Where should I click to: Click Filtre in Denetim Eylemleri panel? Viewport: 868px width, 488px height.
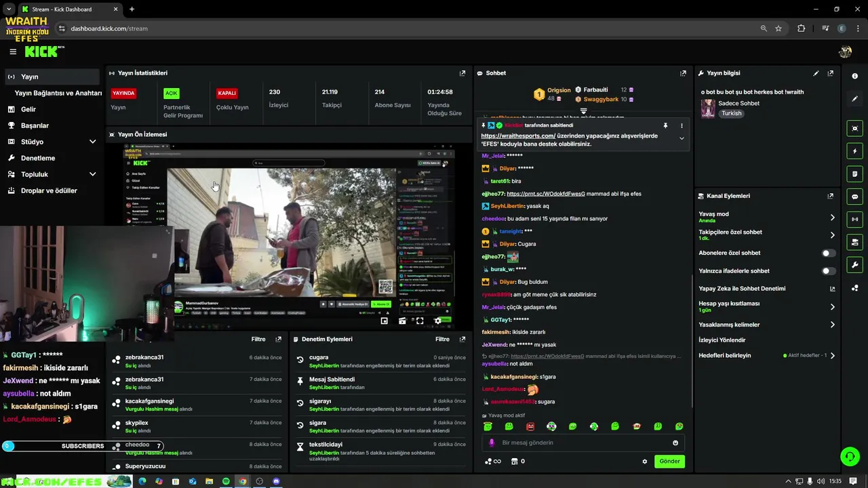(x=442, y=339)
